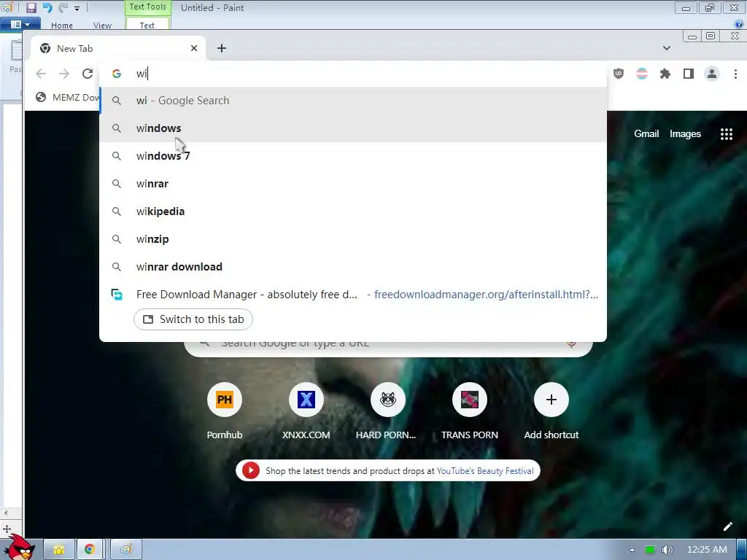Click the Customize Chrome pencil icon
The height and width of the screenshot is (560, 747).
[727, 526]
